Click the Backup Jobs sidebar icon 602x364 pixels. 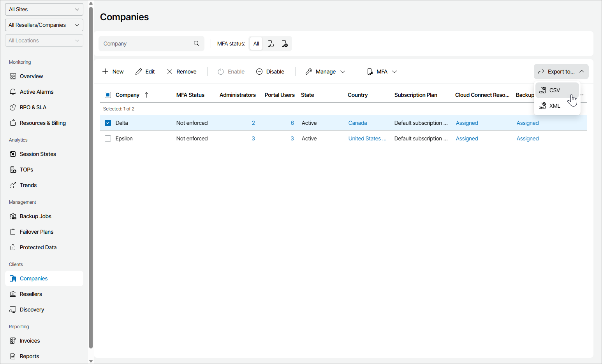pyautogui.click(x=13, y=216)
